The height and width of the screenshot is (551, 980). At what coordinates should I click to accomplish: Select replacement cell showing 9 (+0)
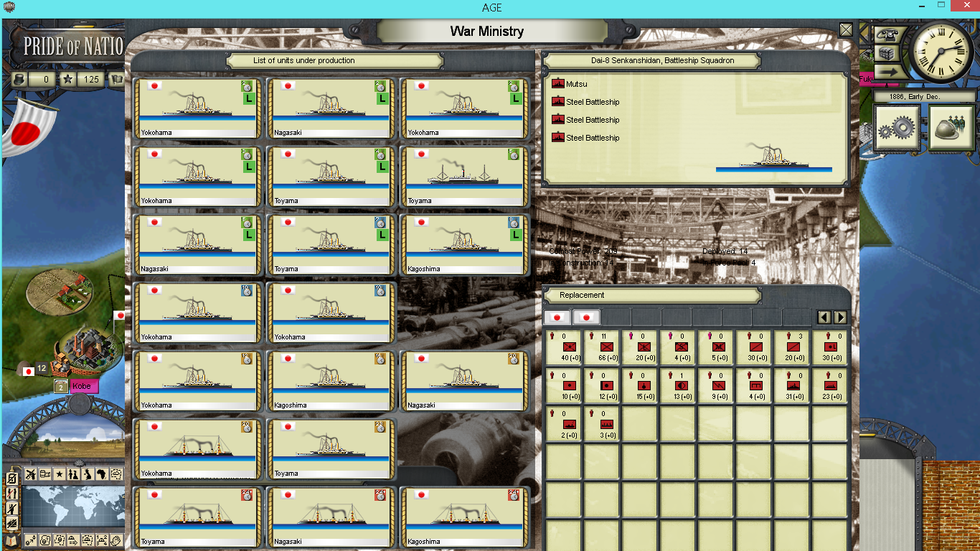tap(717, 386)
